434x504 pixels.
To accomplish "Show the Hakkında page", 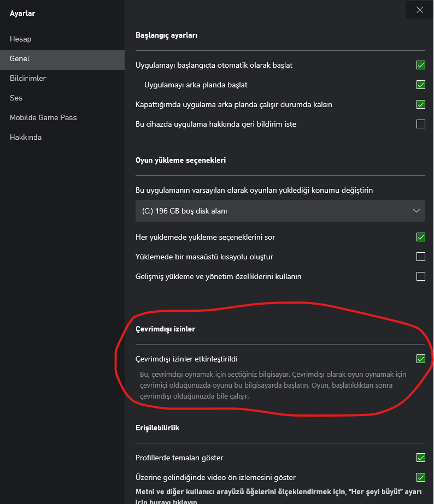I will (x=26, y=138).
